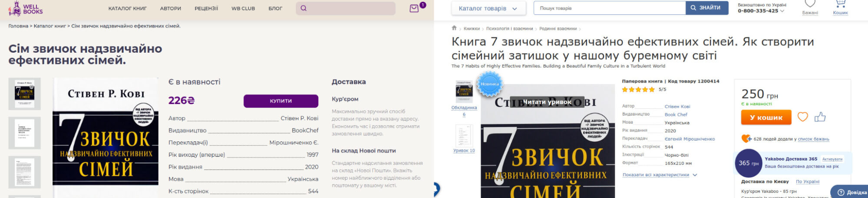Select the Обкладинка cover thumbnail

pyautogui.click(x=464, y=92)
